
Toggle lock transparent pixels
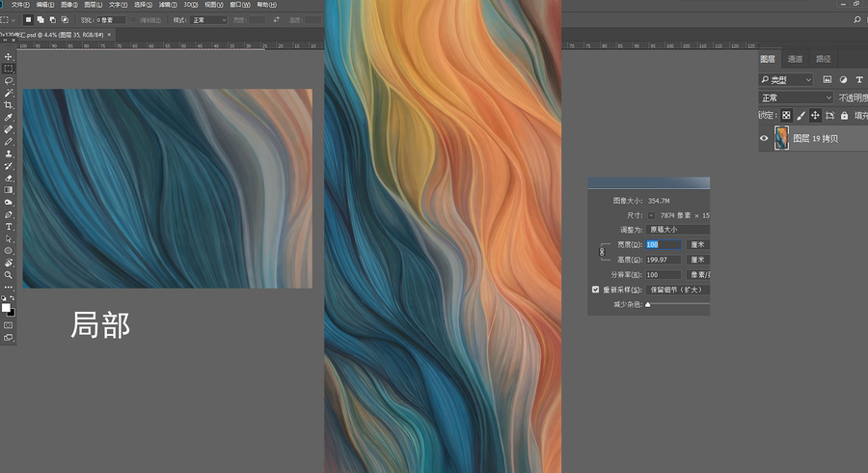[x=786, y=115]
